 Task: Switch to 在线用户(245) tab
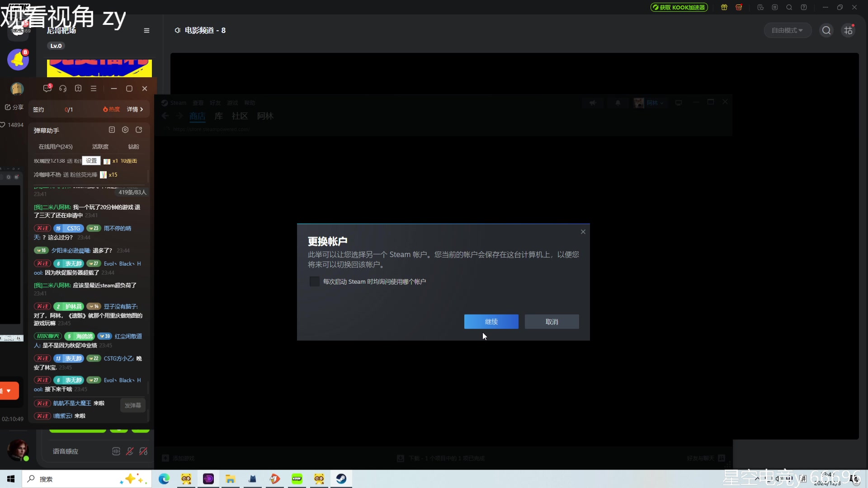click(x=56, y=146)
